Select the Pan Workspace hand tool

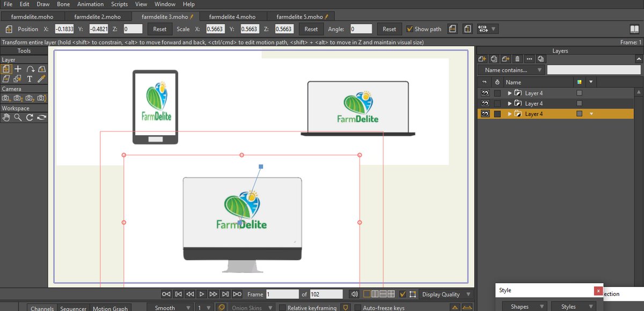click(6, 117)
